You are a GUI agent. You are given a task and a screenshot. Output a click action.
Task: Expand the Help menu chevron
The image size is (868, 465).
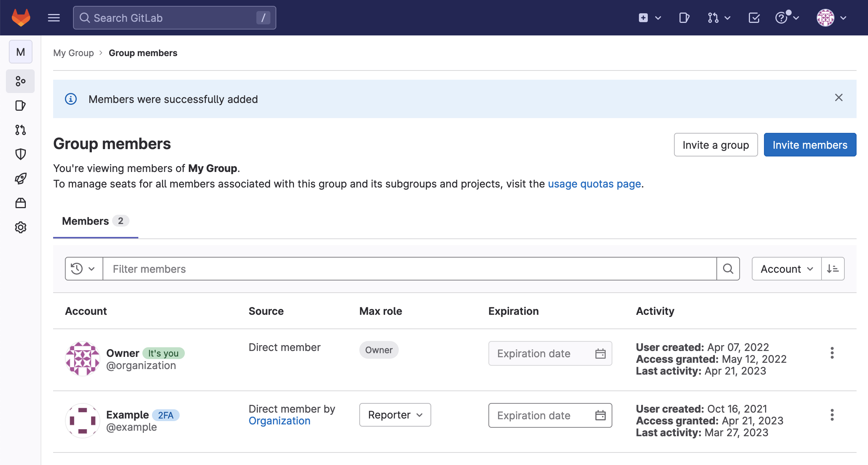pos(796,18)
